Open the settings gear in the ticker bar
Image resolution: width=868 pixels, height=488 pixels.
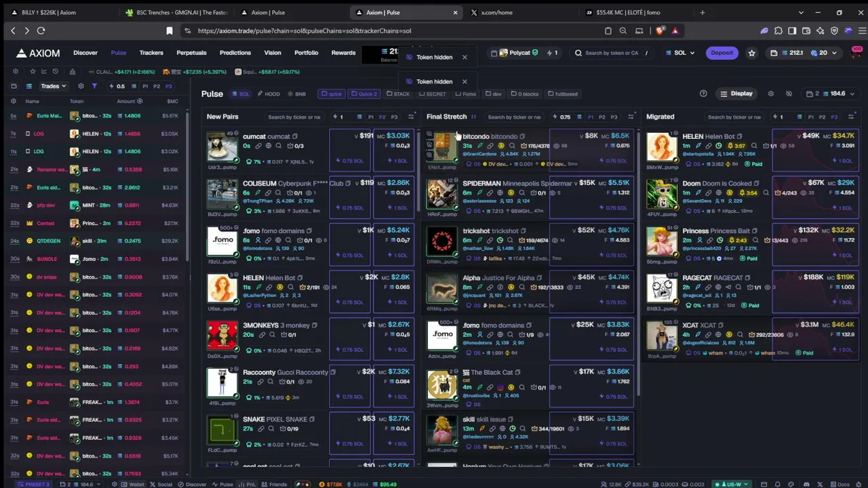pyautogui.click(x=16, y=71)
